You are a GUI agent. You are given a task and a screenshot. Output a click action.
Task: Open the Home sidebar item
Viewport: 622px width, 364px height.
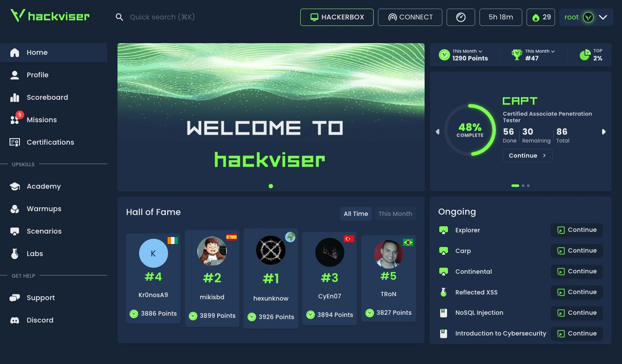[54, 53]
